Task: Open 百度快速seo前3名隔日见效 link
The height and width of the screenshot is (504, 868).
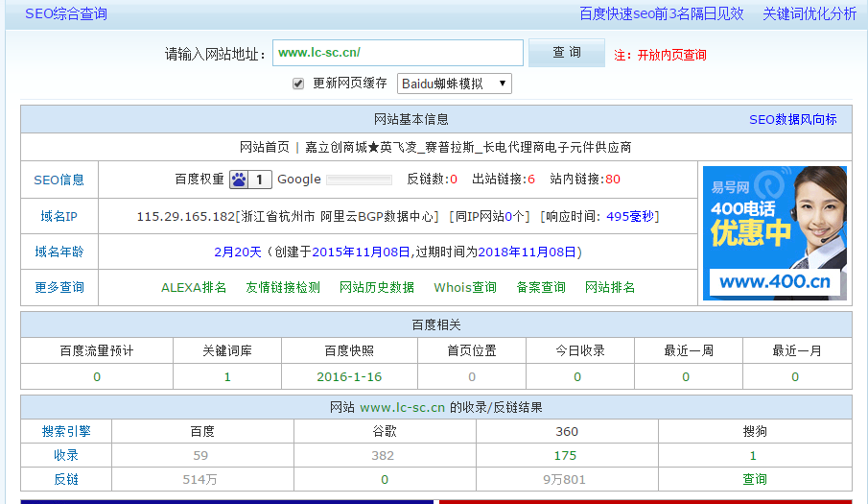Action: (x=661, y=13)
